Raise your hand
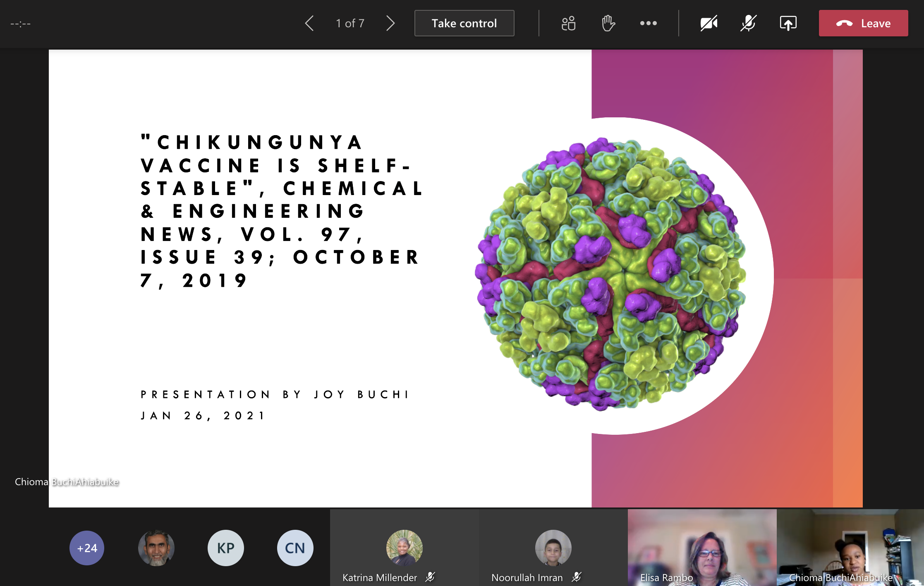 (608, 24)
